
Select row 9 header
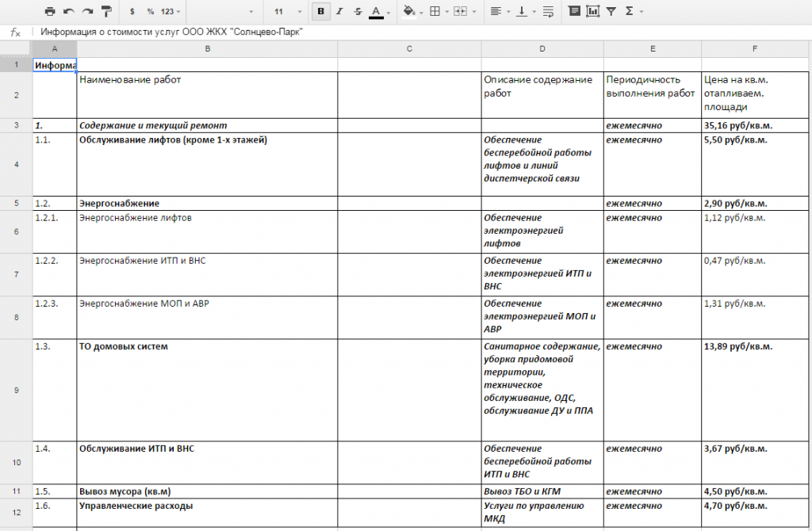pos(16,390)
